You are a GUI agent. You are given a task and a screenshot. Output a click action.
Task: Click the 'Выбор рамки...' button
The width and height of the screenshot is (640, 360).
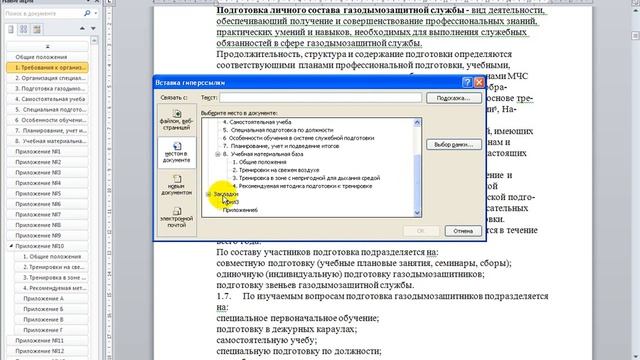453,144
